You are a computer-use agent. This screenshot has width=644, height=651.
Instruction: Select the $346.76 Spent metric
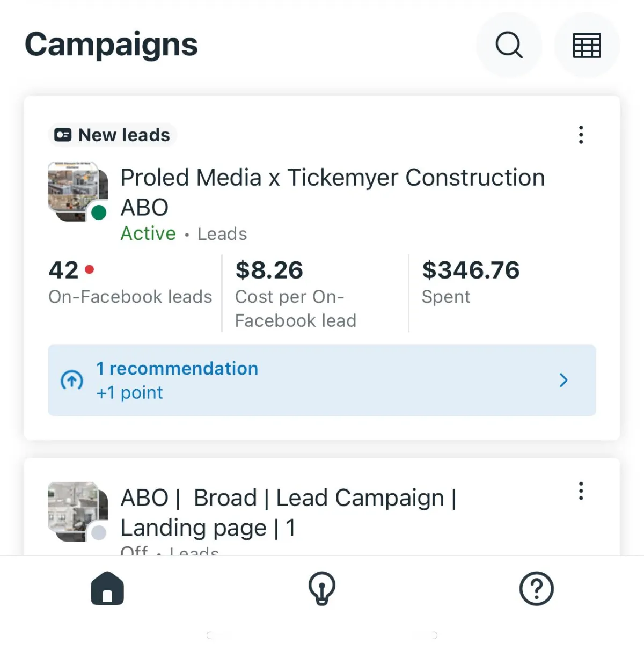(471, 282)
